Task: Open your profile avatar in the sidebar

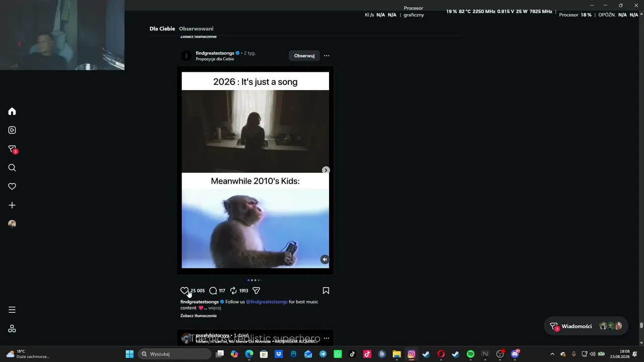Action: pos(12,224)
